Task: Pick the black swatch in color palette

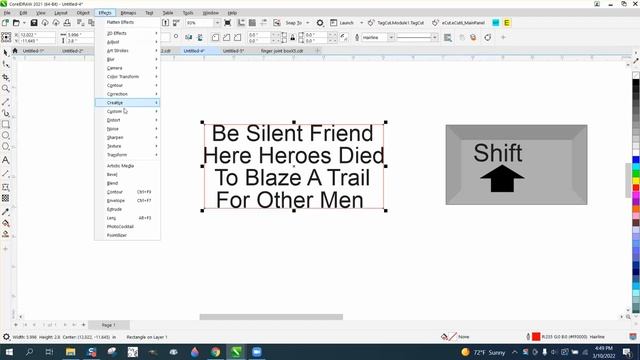Action: (636, 83)
